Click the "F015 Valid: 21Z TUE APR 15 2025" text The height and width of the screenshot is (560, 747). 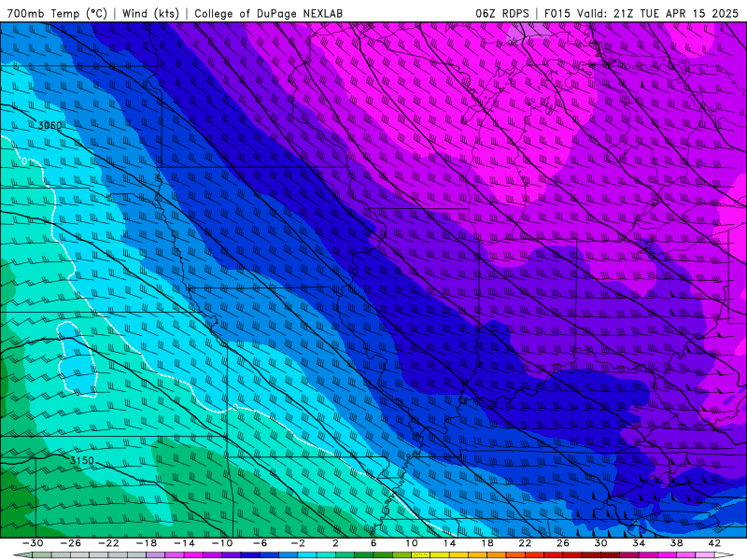pyautogui.click(x=641, y=13)
